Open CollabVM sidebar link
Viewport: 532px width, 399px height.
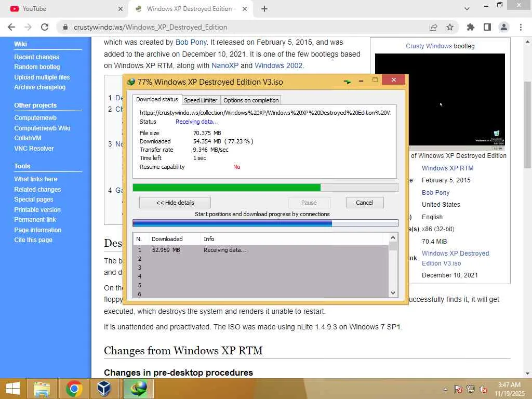pyautogui.click(x=28, y=138)
